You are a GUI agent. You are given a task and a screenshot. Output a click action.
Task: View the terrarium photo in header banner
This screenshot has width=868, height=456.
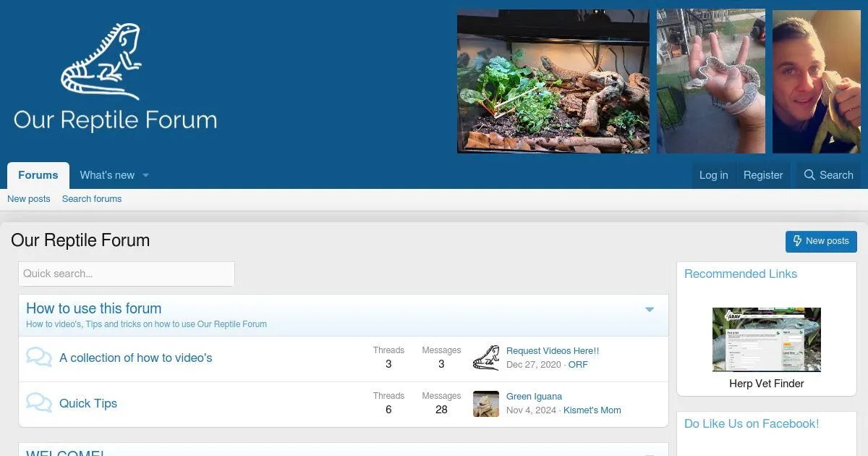coord(553,81)
